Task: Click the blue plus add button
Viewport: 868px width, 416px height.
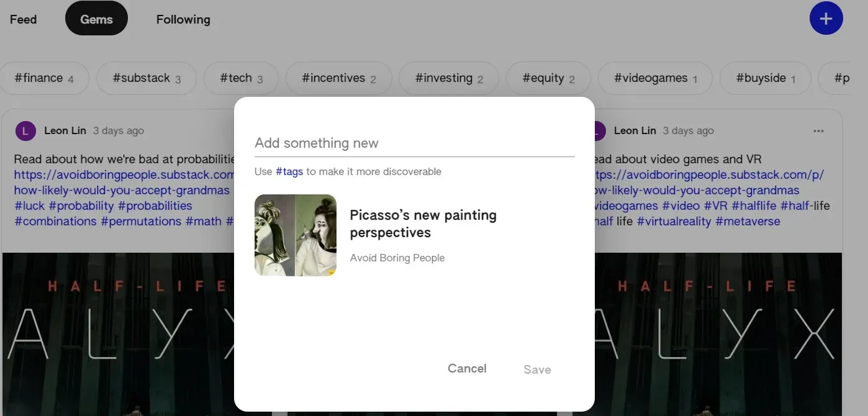Action: (826, 19)
